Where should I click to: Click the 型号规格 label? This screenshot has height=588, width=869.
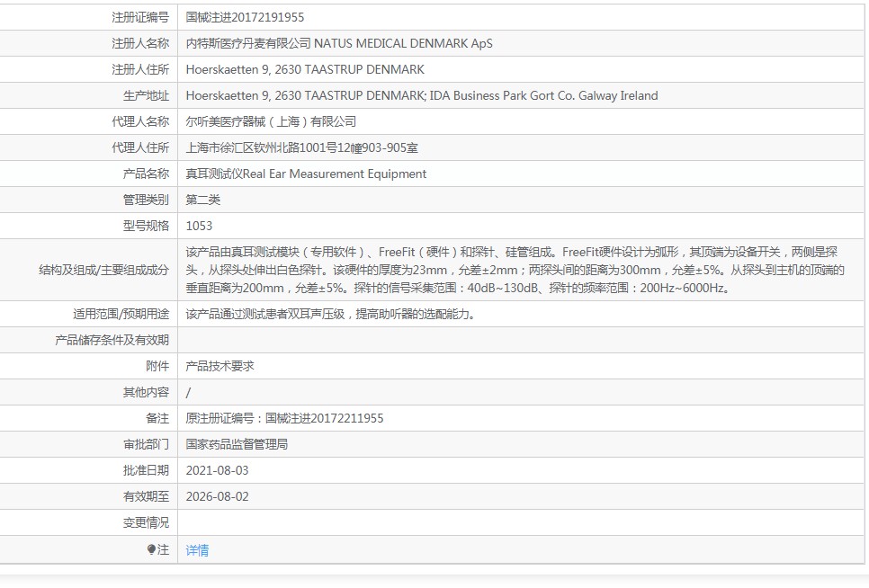(146, 226)
